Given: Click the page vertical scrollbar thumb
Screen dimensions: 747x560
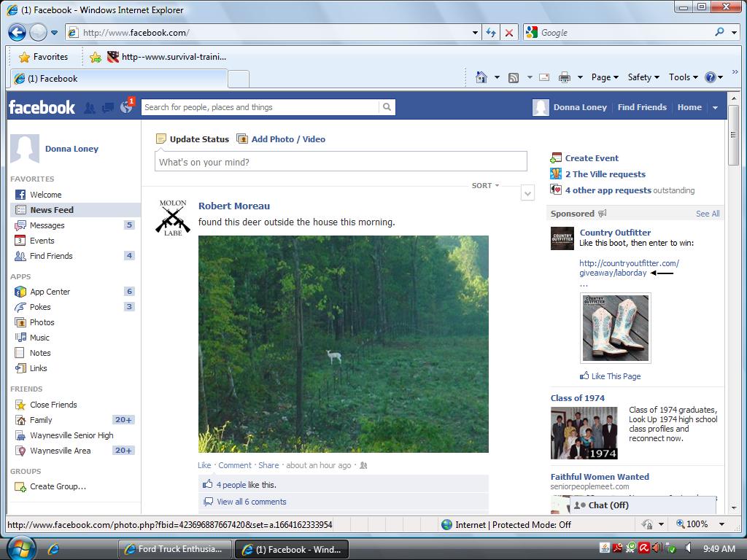Looking at the screenshot, I should 734,136.
